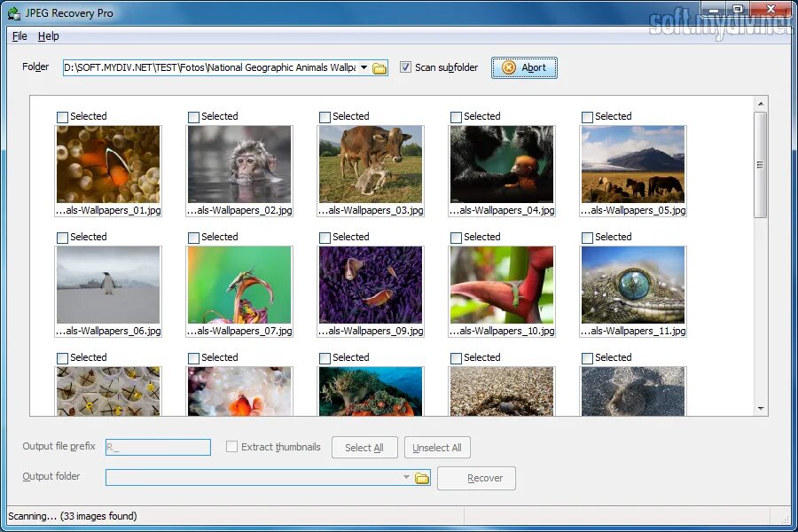Expand the Output folder dropdown

[x=406, y=478]
